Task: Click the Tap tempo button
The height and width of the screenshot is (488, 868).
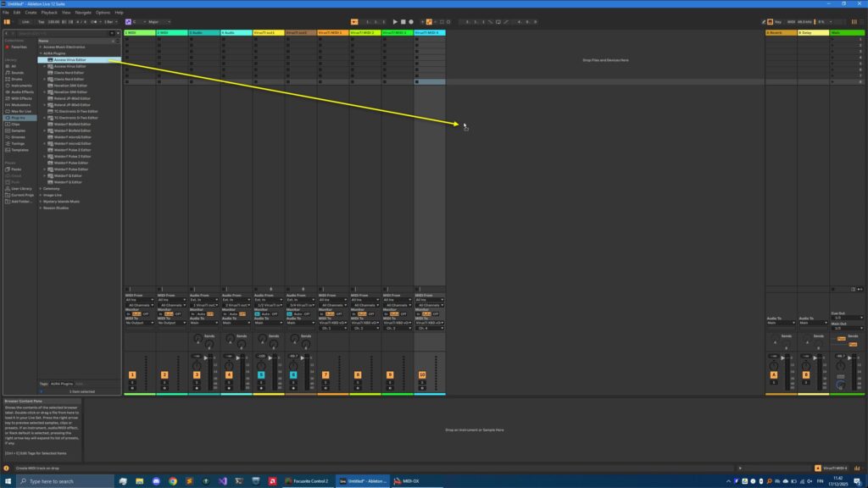Action: [42, 22]
